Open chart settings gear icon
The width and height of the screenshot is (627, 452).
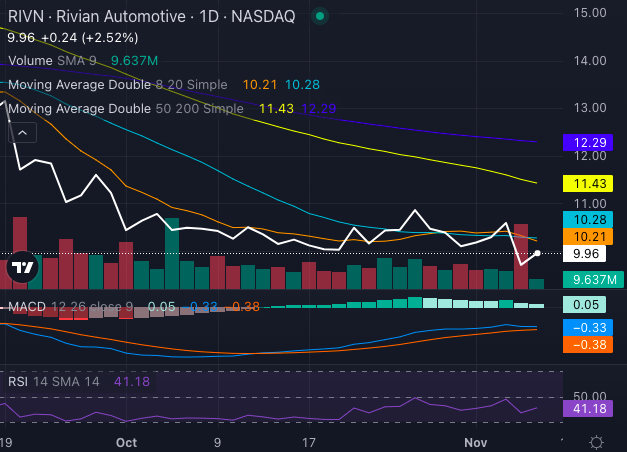click(x=596, y=441)
